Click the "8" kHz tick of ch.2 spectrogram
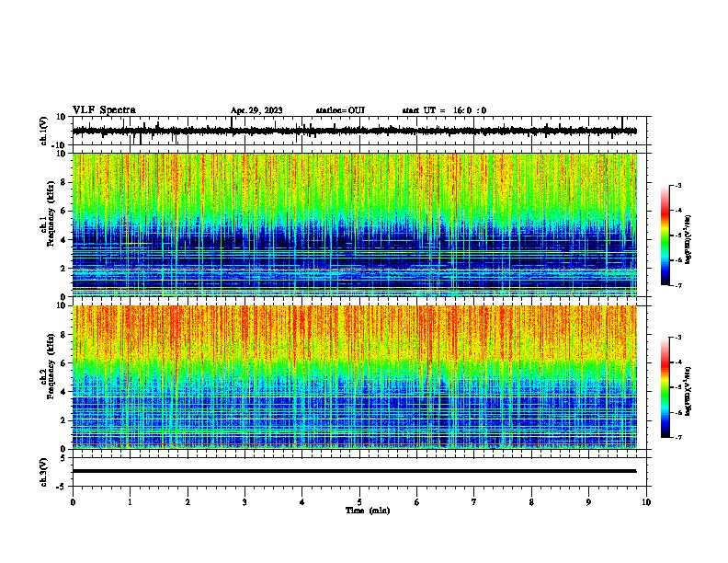The image size is (728, 563). [x=64, y=335]
